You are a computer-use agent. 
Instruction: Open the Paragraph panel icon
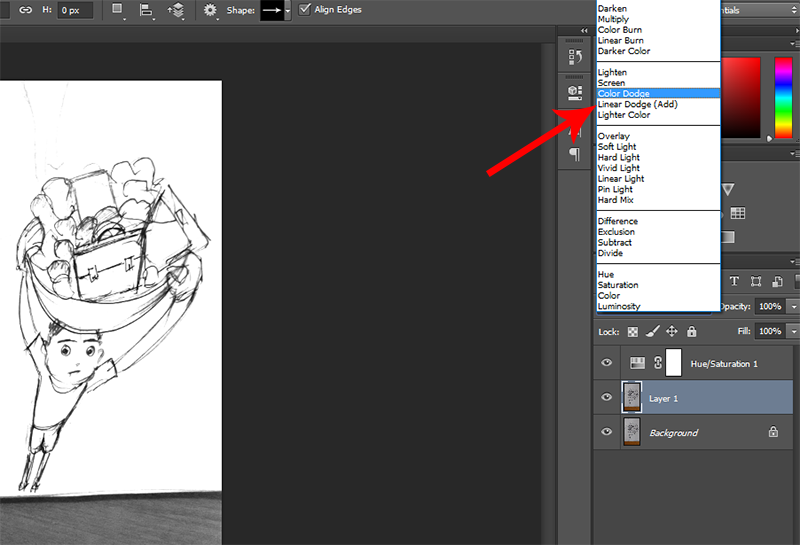(574, 153)
